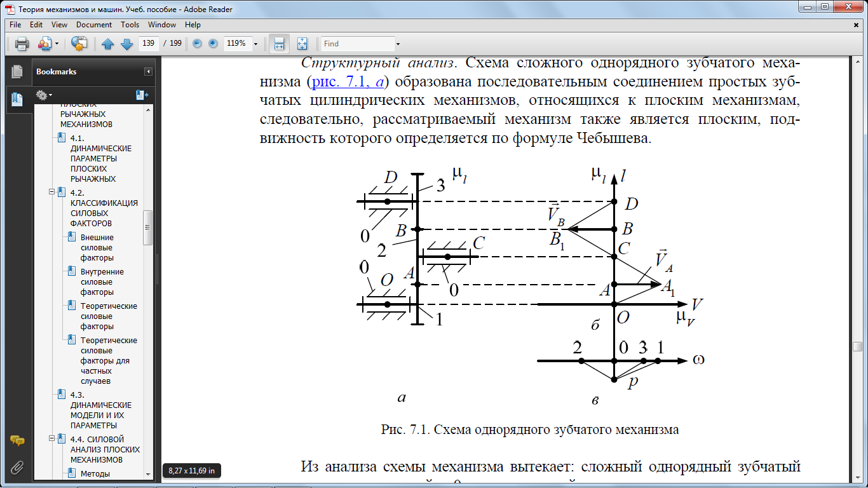Click the expand current bookmark icon
The image size is (868, 488).
tap(142, 95)
